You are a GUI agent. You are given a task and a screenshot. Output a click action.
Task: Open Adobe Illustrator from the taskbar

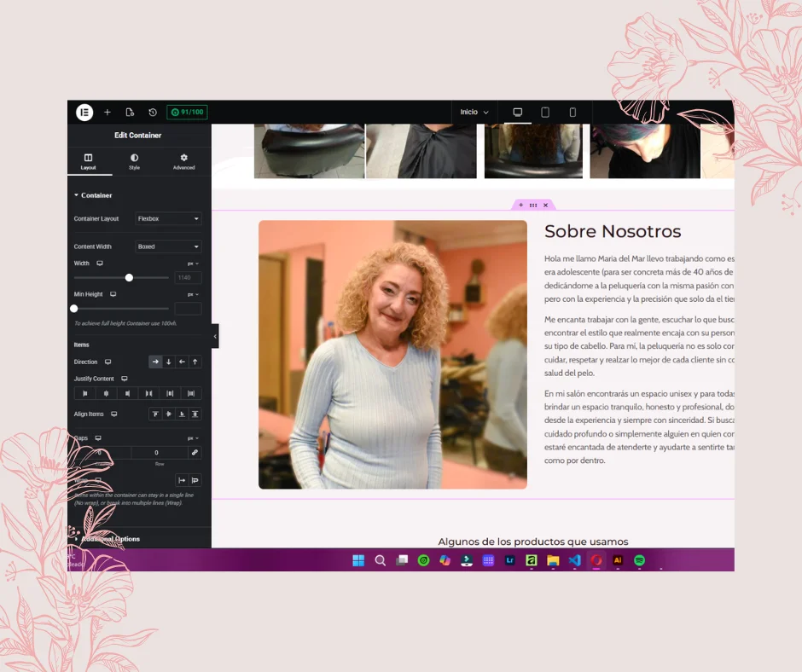618,560
